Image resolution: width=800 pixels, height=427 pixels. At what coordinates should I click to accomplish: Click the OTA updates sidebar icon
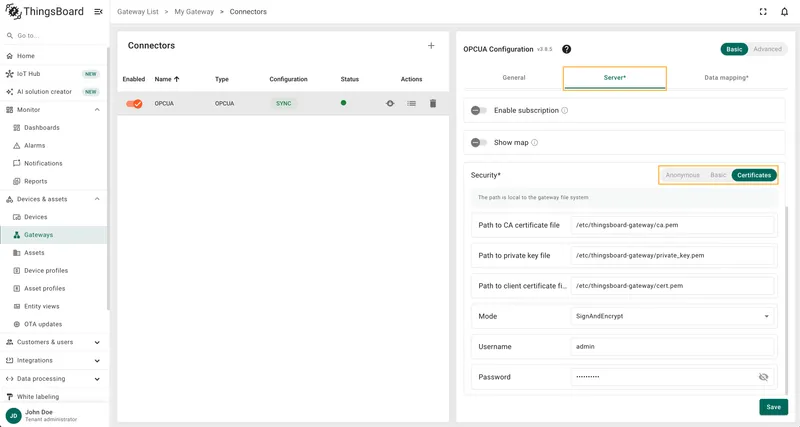[16, 324]
